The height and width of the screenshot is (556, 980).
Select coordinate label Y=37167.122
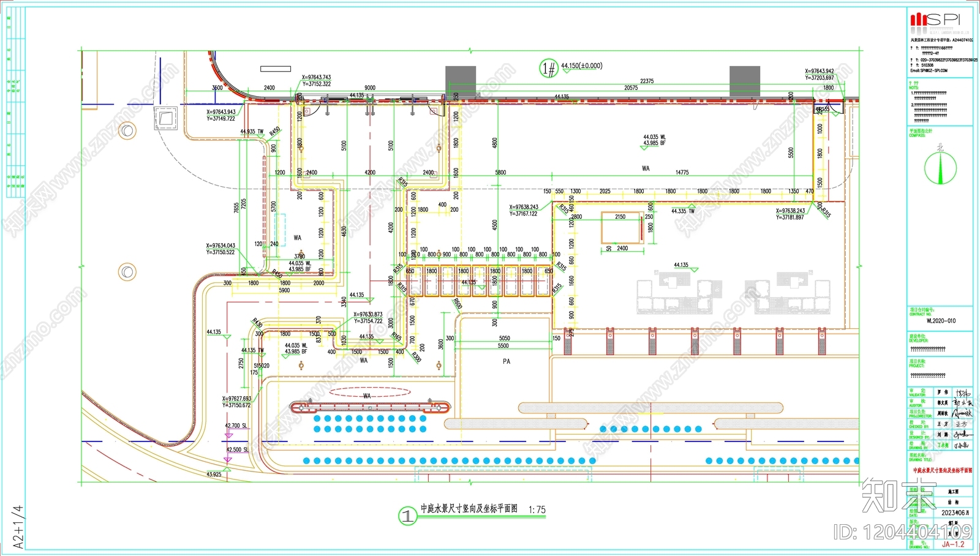523,214
